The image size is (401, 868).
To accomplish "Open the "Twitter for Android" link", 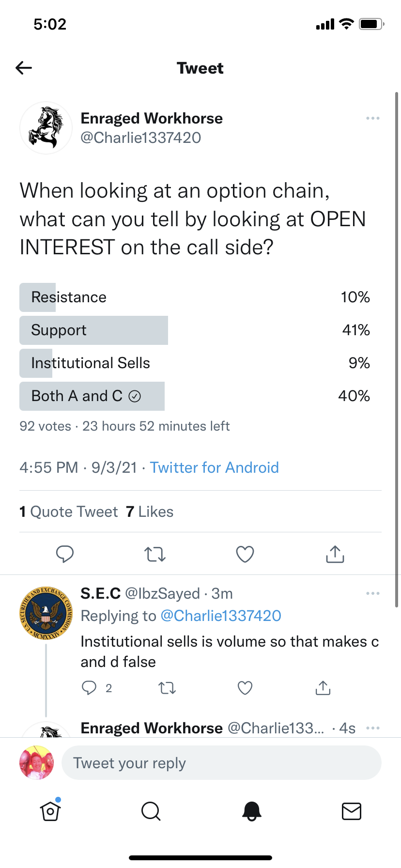I will pyautogui.click(x=214, y=467).
